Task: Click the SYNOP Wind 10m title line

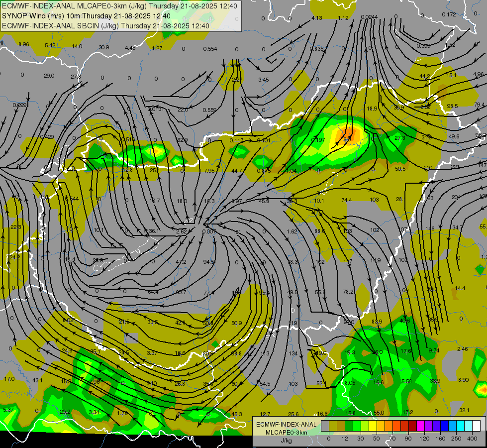Action: 86,16
